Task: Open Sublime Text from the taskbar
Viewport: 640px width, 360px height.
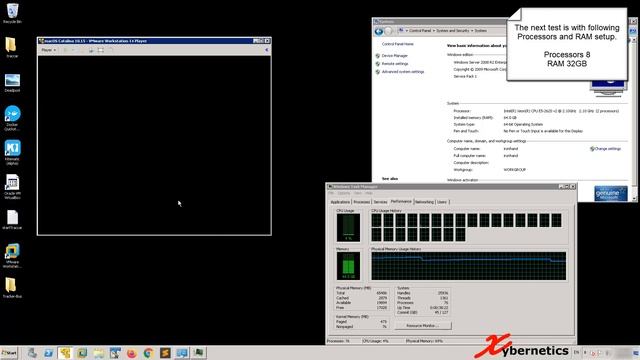Action: coord(165,353)
